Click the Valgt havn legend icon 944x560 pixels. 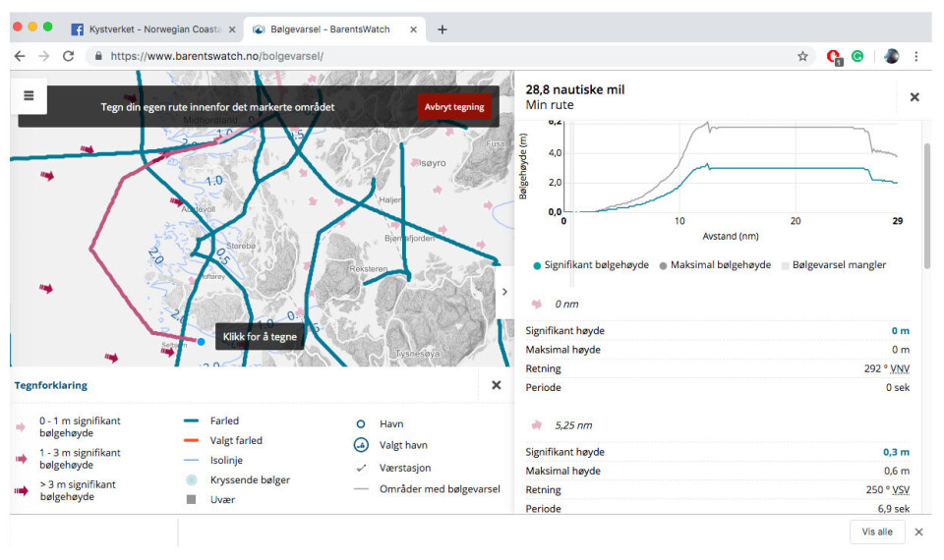[x=361, y=445]
